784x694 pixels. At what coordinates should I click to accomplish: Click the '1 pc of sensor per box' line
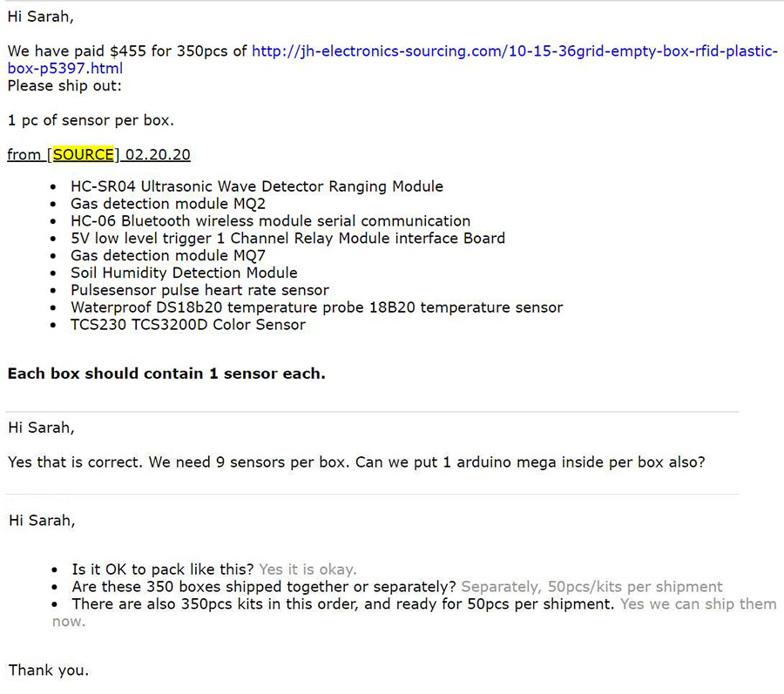91,120
